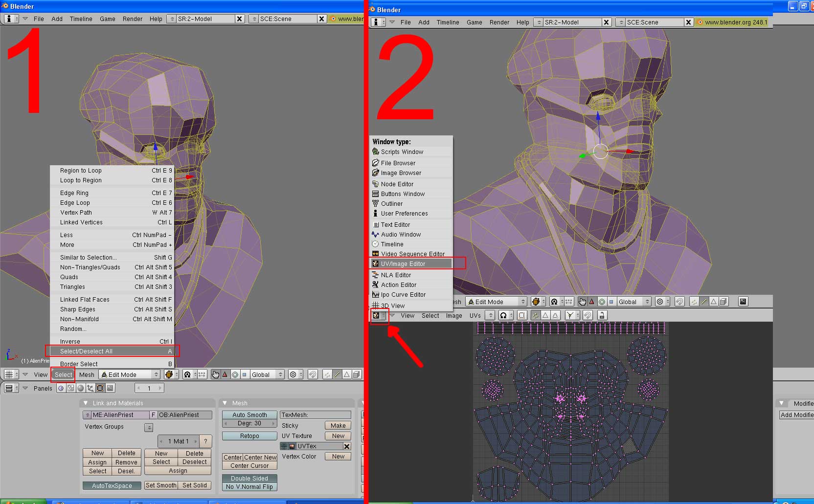Disable the Double Sided toggle

pos(249,478)
